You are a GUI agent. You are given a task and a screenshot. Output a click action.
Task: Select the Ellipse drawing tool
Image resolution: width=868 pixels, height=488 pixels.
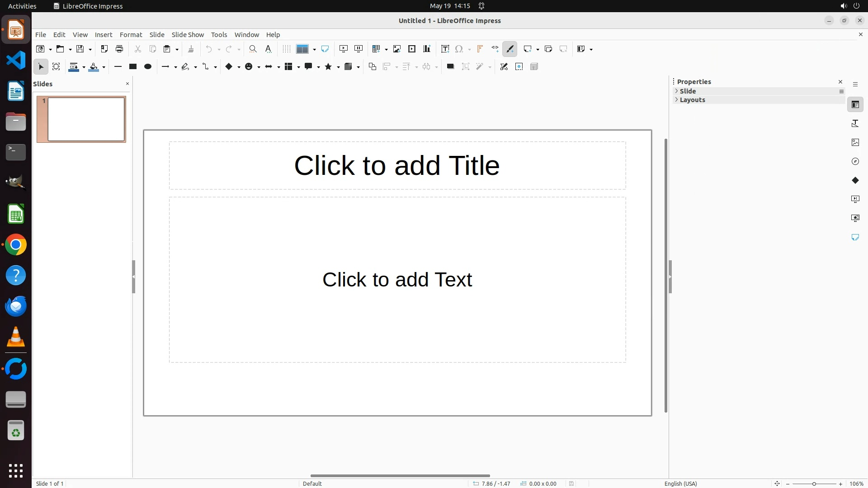(147, 67)
